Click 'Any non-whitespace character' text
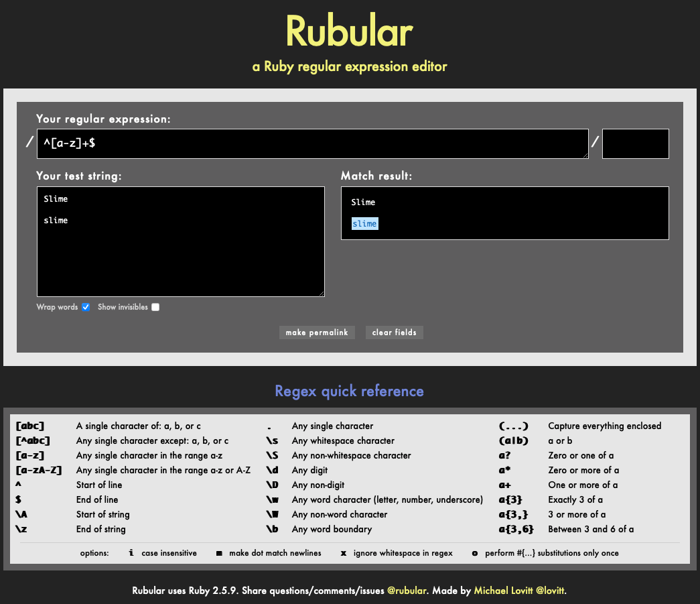The image size is (700, 604). click(351, 455)
